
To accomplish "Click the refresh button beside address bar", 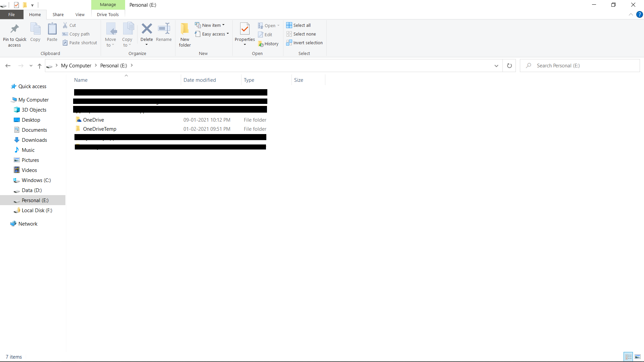I will click(x=509, y=66).
